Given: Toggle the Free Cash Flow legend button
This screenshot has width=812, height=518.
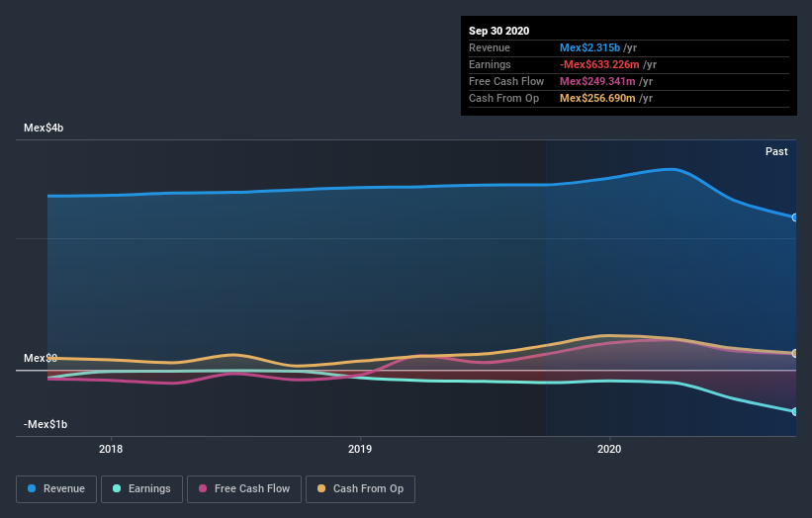Looking at the screenshot, I should [x=244, y=489].
